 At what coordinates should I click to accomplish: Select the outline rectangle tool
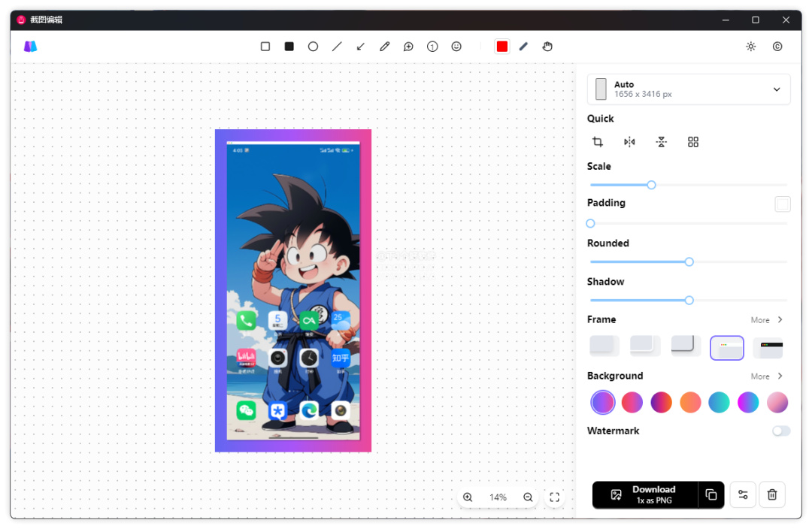(265, 47)
